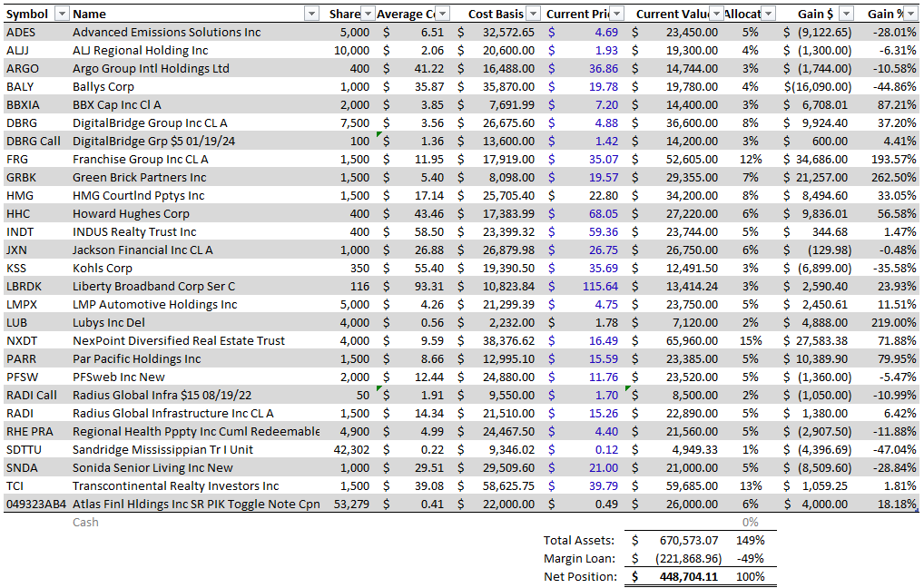Open the Average Cost column filter dropdown

pyautogui.click(x=443, y=14)
